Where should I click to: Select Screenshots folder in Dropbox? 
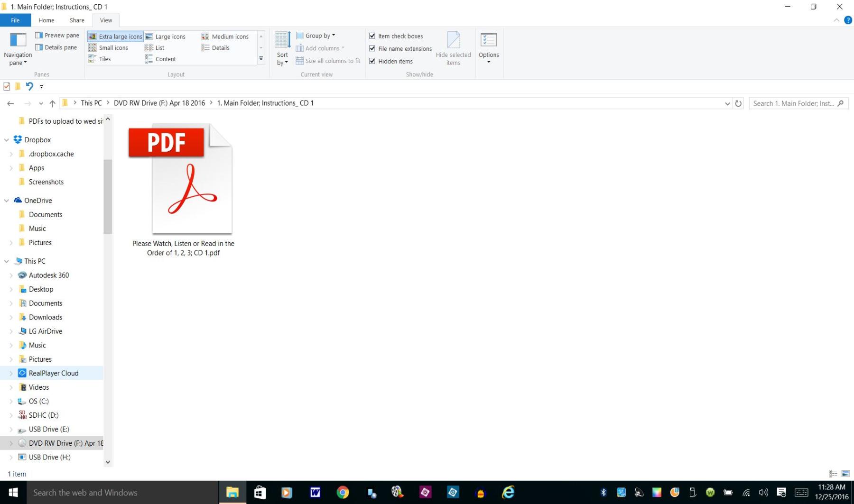tap(46, 182)
